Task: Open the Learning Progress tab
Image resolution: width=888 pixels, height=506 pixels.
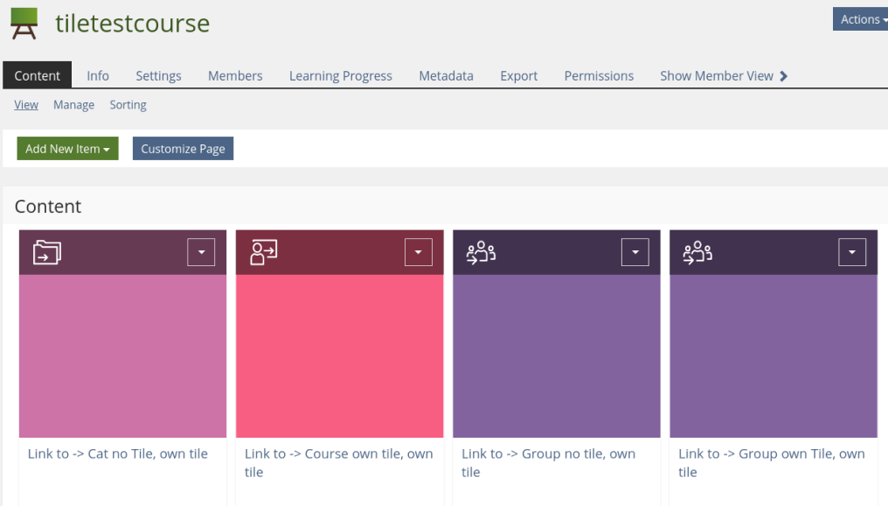Action: point(340,76)
